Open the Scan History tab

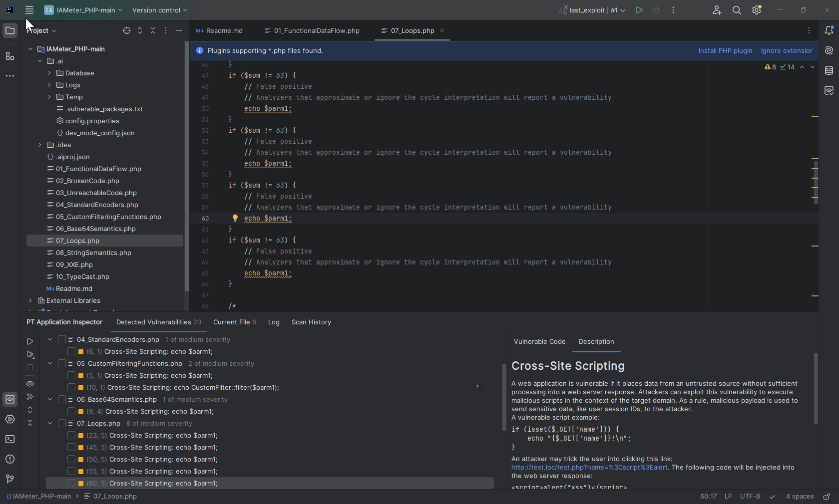click(311, 322)
